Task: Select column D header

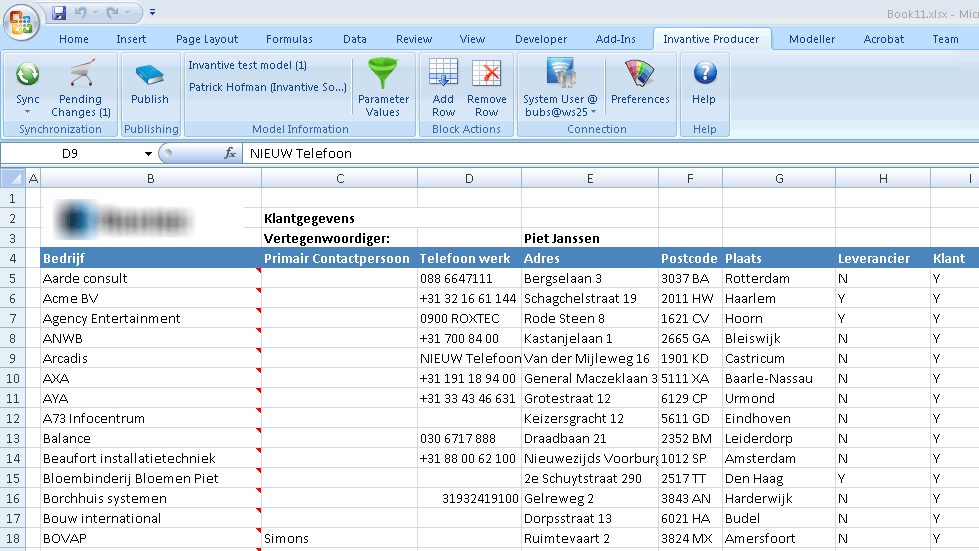Action: 469,178
